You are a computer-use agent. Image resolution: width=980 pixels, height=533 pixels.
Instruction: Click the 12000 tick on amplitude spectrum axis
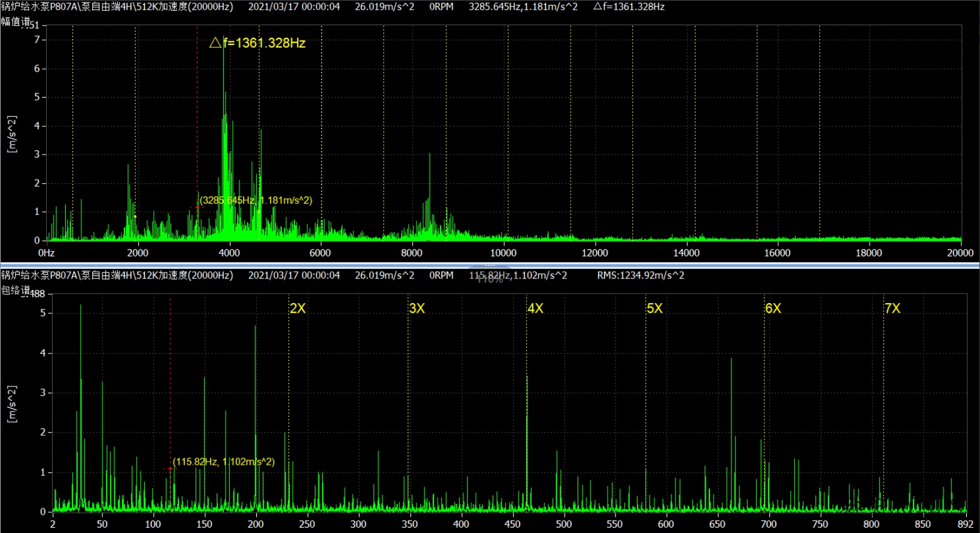pyautogui.click(x=594, y=253)
